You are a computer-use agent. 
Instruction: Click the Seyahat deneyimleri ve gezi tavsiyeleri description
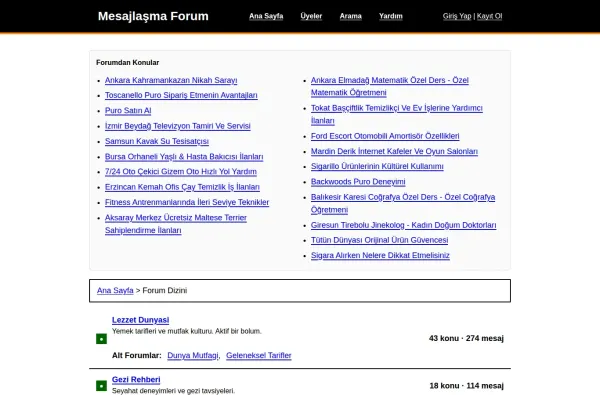click(x=173, y=391)
